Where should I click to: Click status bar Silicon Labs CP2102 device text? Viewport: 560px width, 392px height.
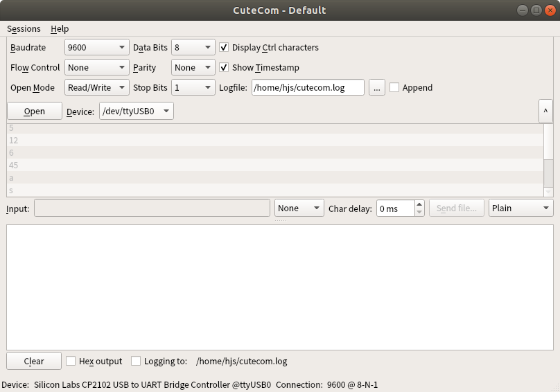152,384
